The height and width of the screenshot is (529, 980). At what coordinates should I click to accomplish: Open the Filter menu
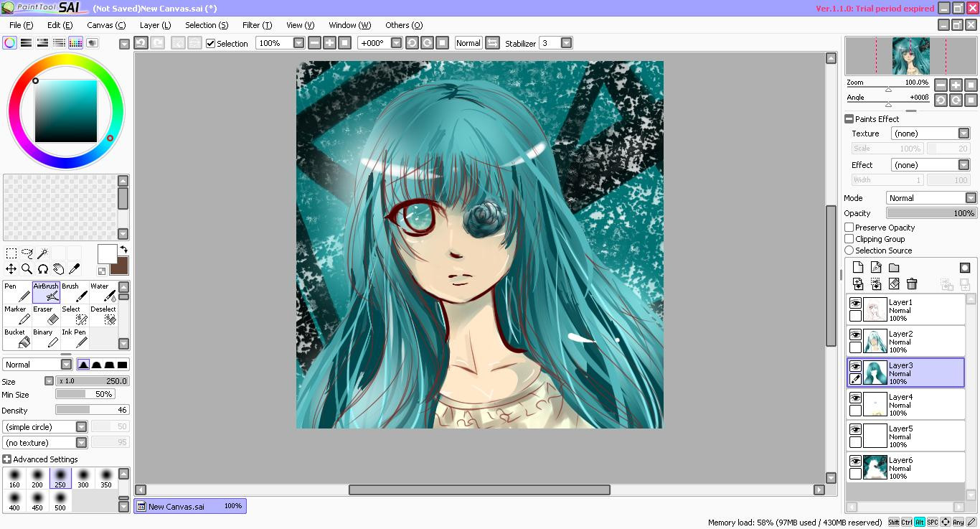[257, 25]
